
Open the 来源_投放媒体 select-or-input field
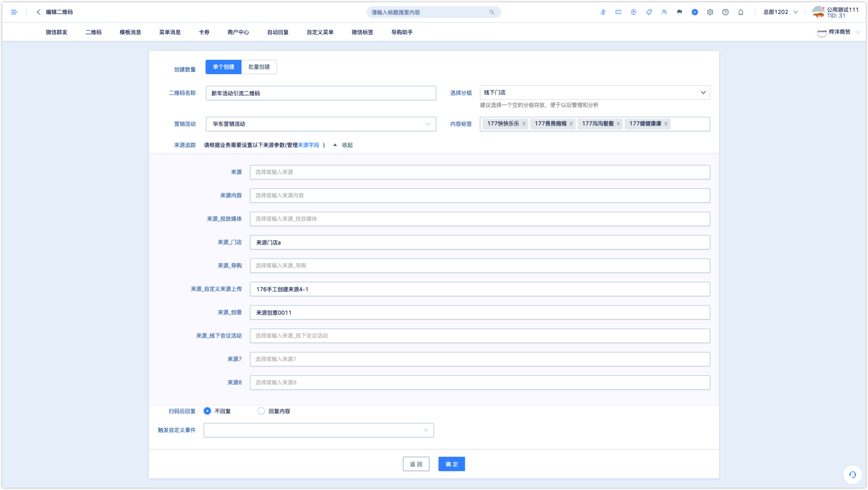click(479, 218)
